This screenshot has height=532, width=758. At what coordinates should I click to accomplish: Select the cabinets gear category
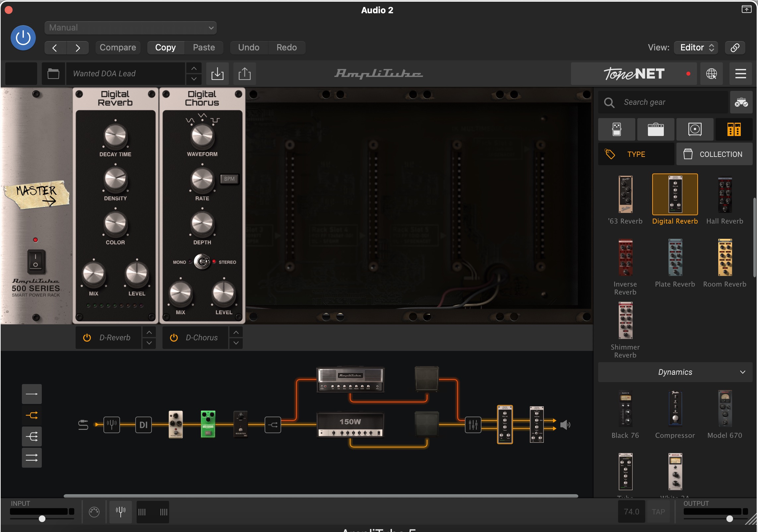pos(695,129)
